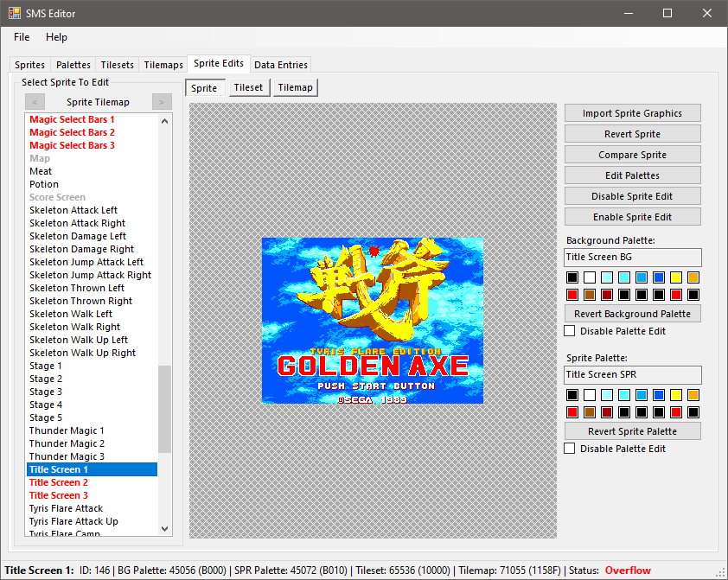Pick the brown swatch in Background Palette
Image resolution: width=728 pixels, height=580 pixels.
point(590,295)
